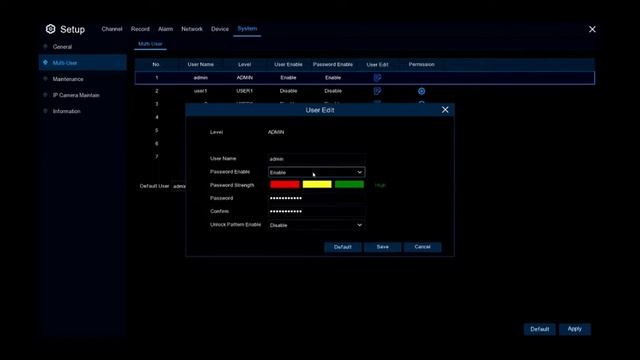Select the admin user row name

click(200, 78)
